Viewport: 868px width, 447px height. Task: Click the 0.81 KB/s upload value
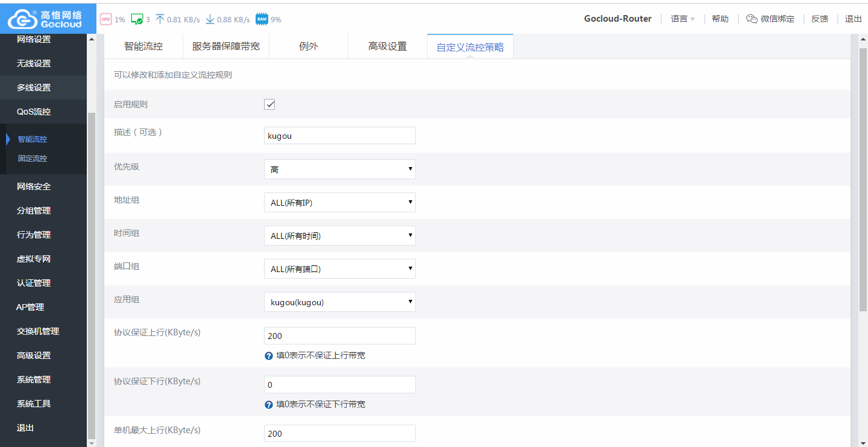coord(183,19)
